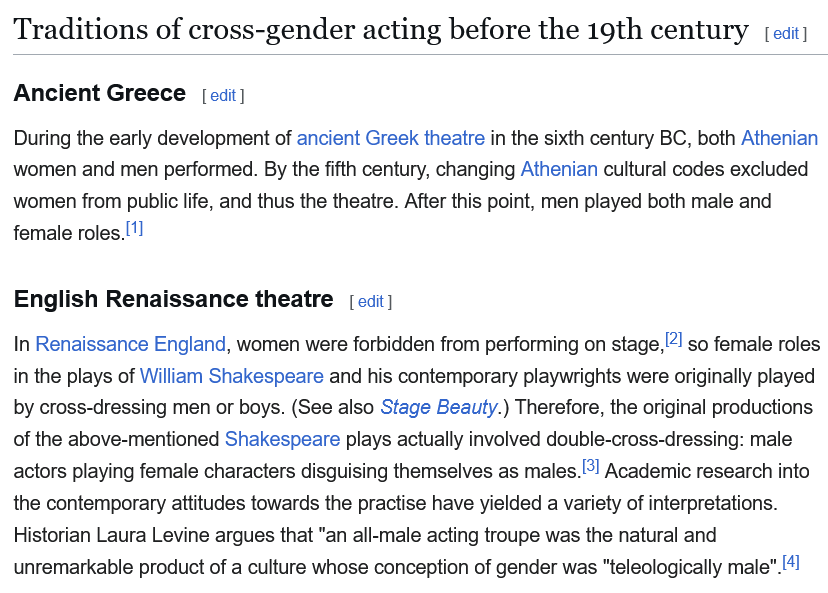Click the phrase 'teleologically male' in the quote

[692, 567]
